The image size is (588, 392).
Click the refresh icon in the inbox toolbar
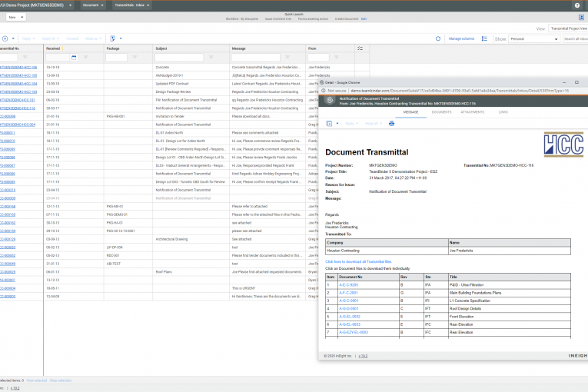tap(438, 38)
